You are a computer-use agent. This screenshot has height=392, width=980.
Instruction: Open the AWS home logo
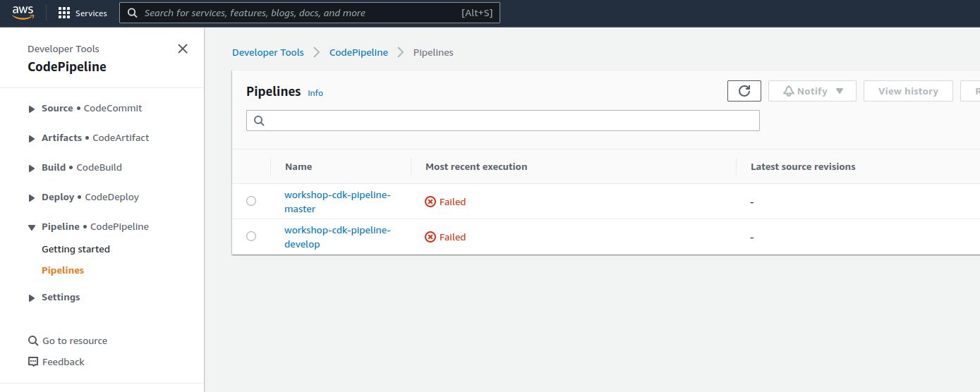(23, 12)
